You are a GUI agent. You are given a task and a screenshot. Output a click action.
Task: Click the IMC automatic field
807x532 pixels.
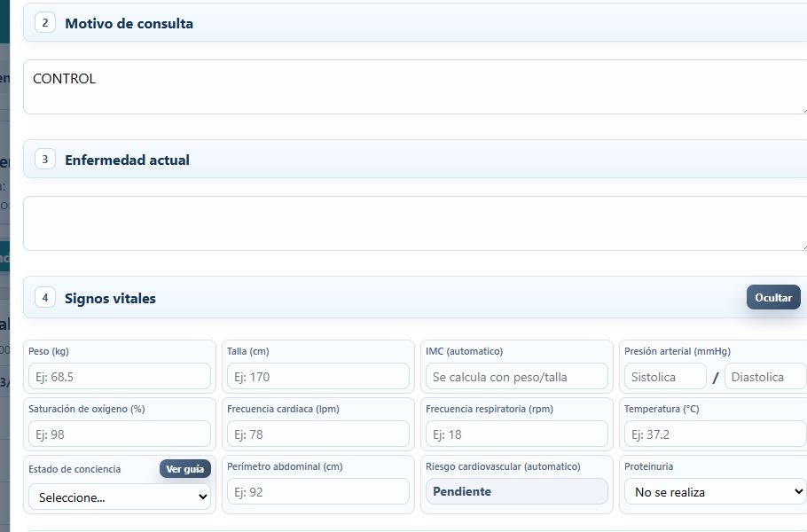click(x=517, y=377)
